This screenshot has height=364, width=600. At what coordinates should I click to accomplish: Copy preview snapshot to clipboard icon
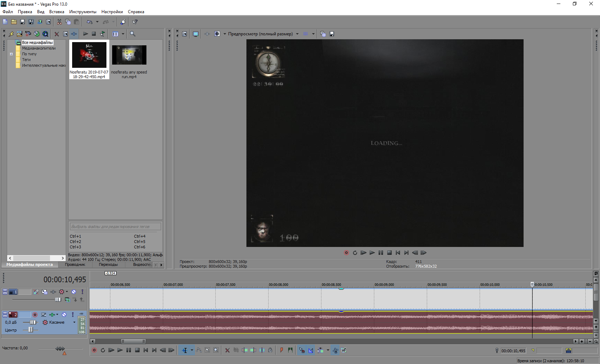coord(323,34)
